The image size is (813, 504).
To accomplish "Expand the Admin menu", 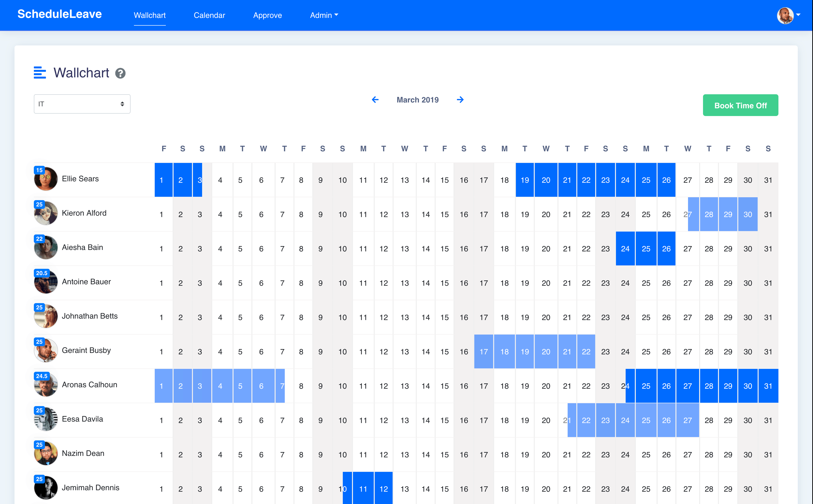I will click(324, 15).
